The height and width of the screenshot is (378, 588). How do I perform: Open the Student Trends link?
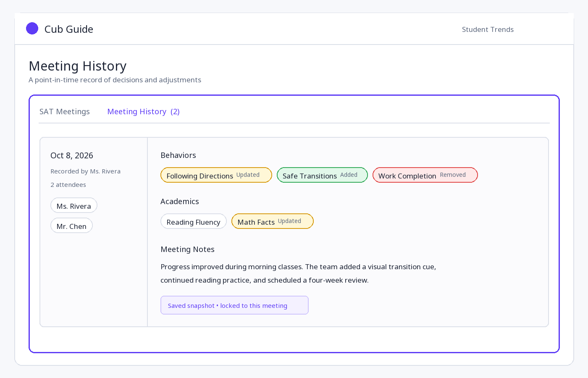tap(488, 29)
